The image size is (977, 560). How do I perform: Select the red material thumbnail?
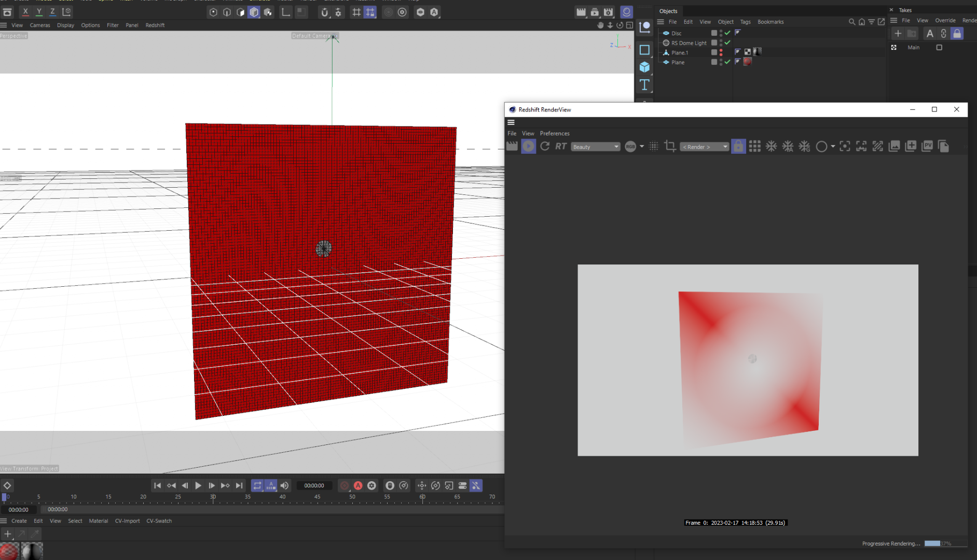[9, 551]
